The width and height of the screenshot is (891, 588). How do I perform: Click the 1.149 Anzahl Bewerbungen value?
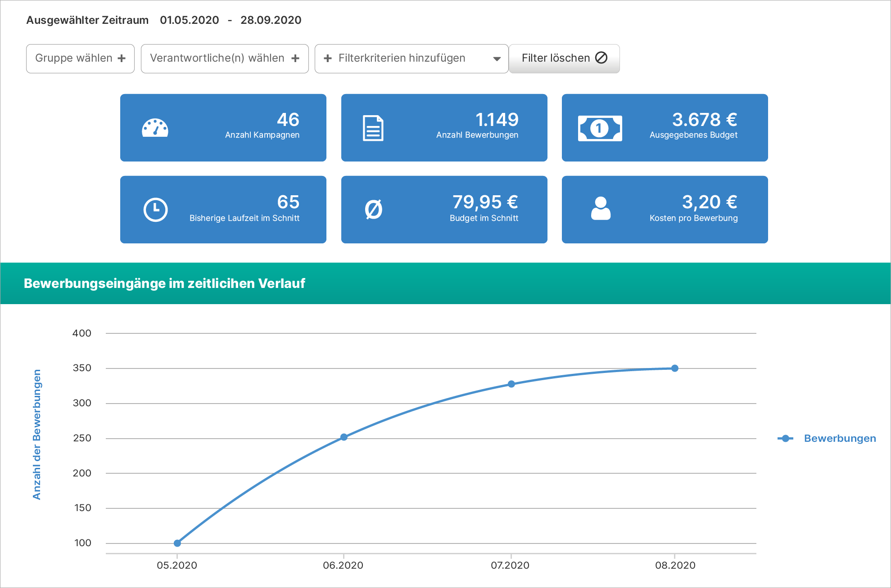[497, 120]
